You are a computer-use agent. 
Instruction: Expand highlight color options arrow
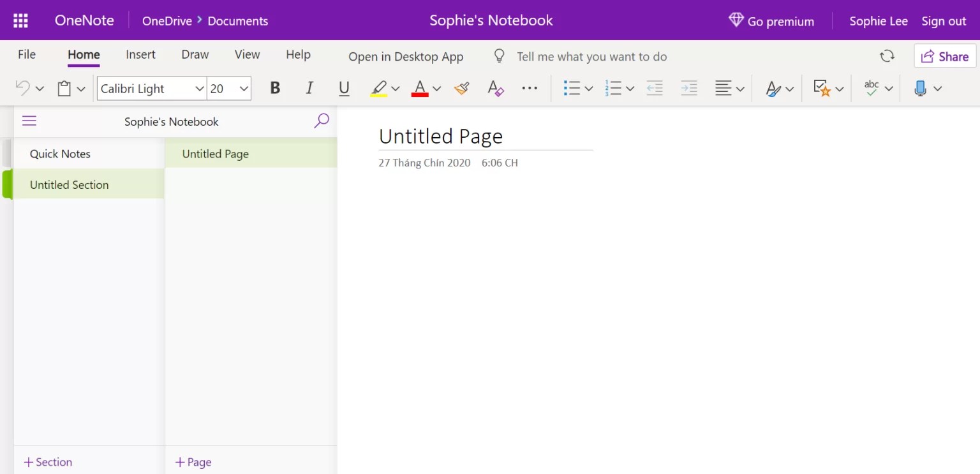pos(396,89)
